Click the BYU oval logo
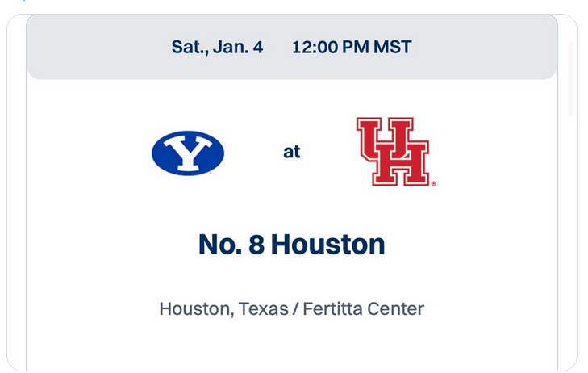 [x=188, y=153]
